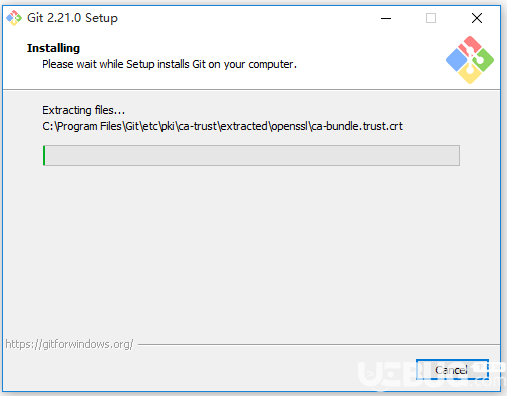The height and width of the screenshot is (396, 507).
Task: Click the ca-bundle.trust.crt file path text
Action: [x=222, y=126]
